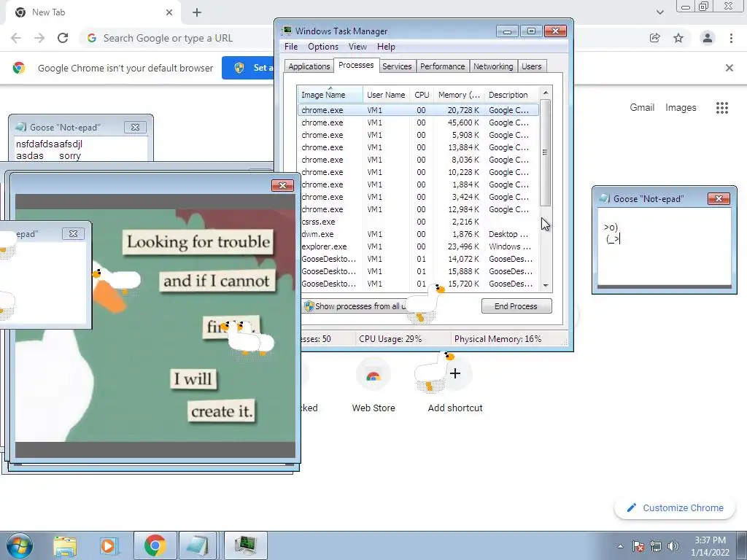Switch to the Applications tab
This screenshot has height=560, width=747.
(x=309, y=66)
